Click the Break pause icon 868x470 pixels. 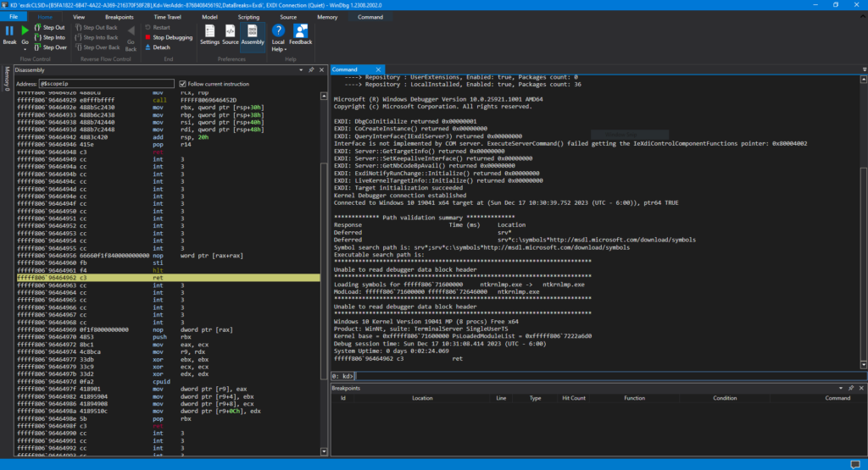tap(9, 31)
